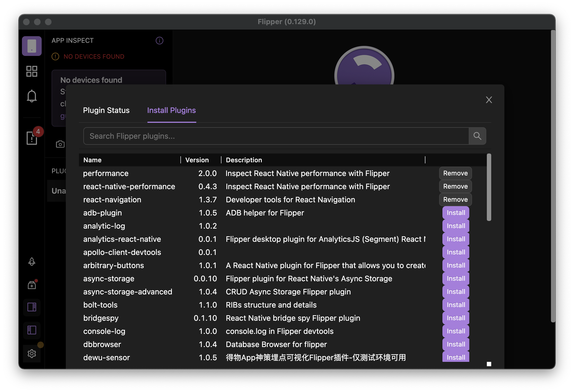The height and width of the screenshot is (392, 574).
Task: Click the App Inspect device icon
Action: click(x=32, y=46)
